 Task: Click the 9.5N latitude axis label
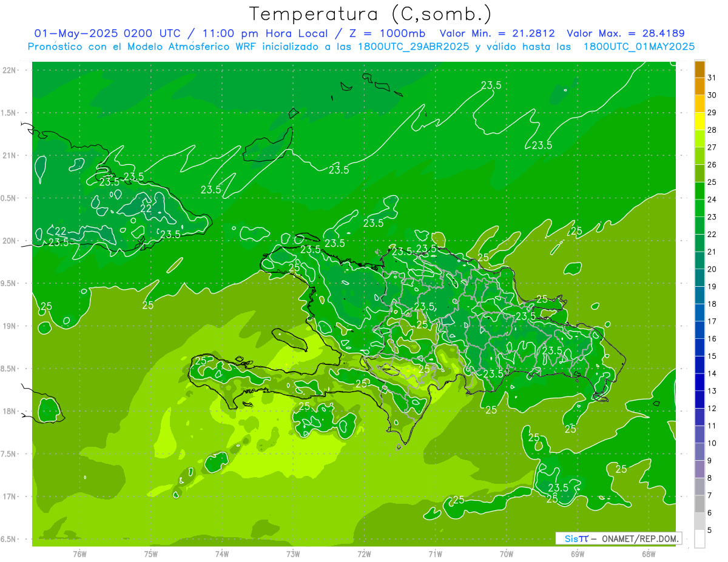pos(9,283)
